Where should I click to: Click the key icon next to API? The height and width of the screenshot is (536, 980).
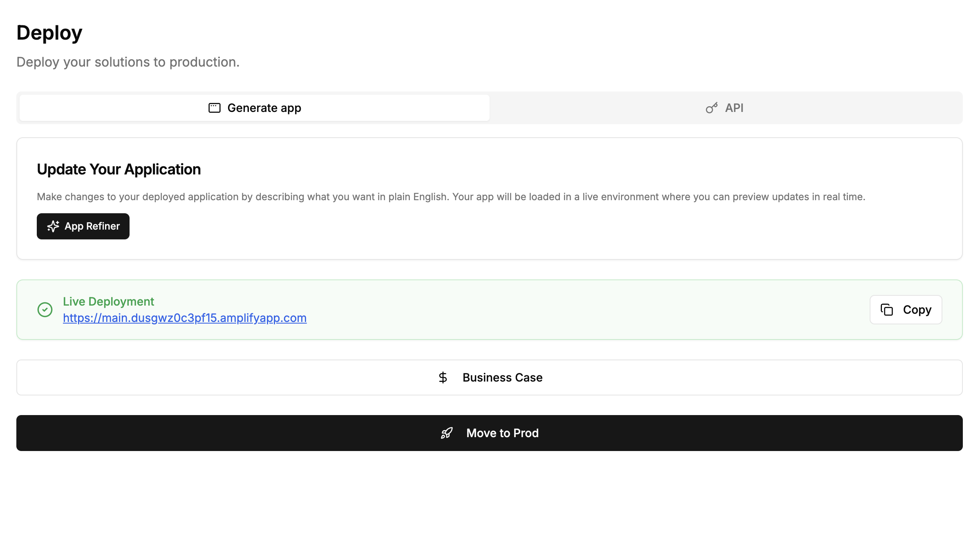[712, 108]
